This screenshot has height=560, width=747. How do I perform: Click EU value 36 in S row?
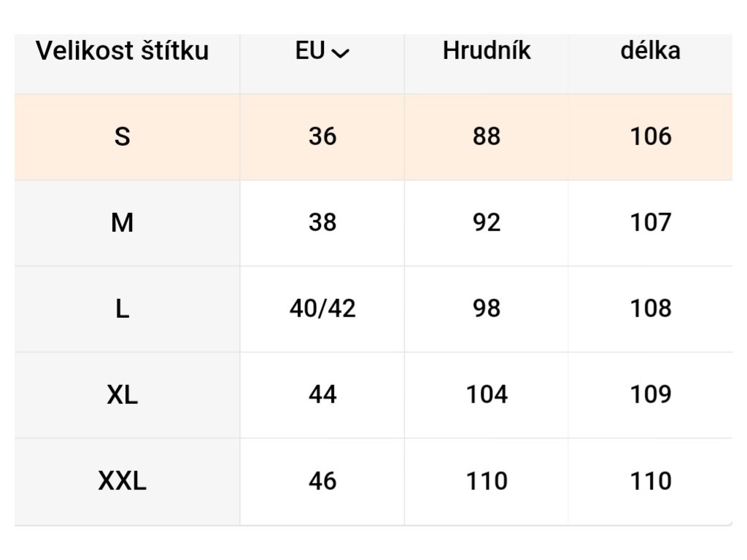pos(322,136)
